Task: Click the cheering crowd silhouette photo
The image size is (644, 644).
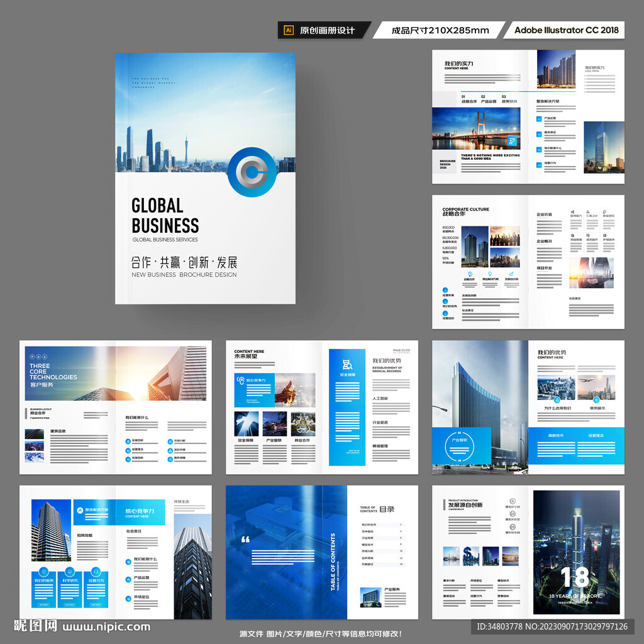Action: point(505,236)
